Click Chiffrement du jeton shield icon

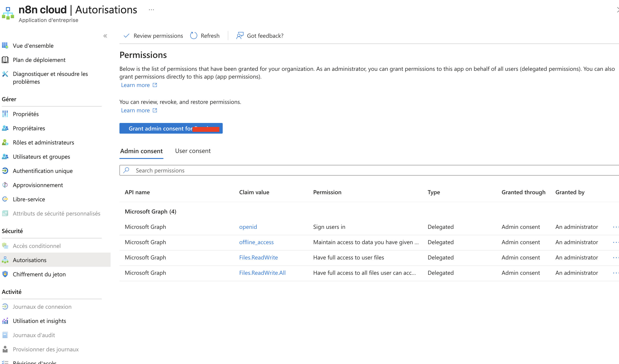tap(5, 274)
